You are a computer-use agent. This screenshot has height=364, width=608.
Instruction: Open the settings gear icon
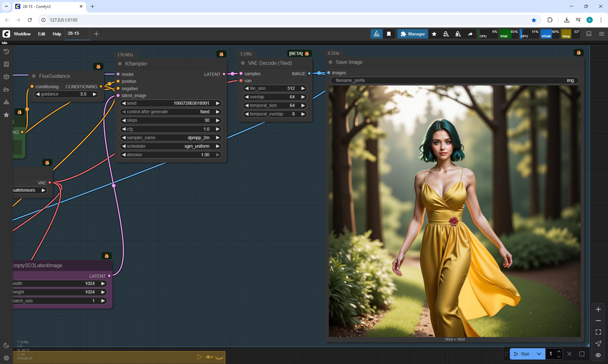pos(6,358)
